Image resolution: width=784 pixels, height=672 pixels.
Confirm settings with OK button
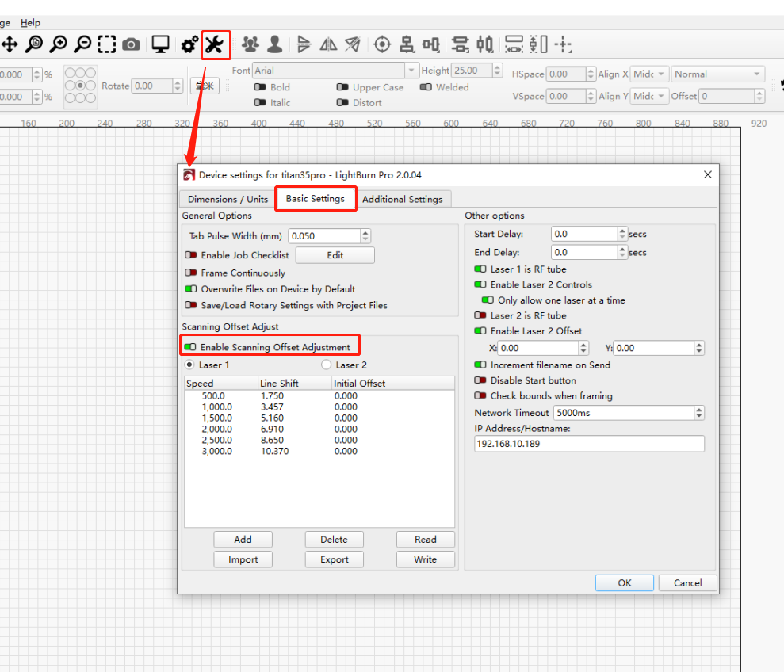(x=625, y=583)
